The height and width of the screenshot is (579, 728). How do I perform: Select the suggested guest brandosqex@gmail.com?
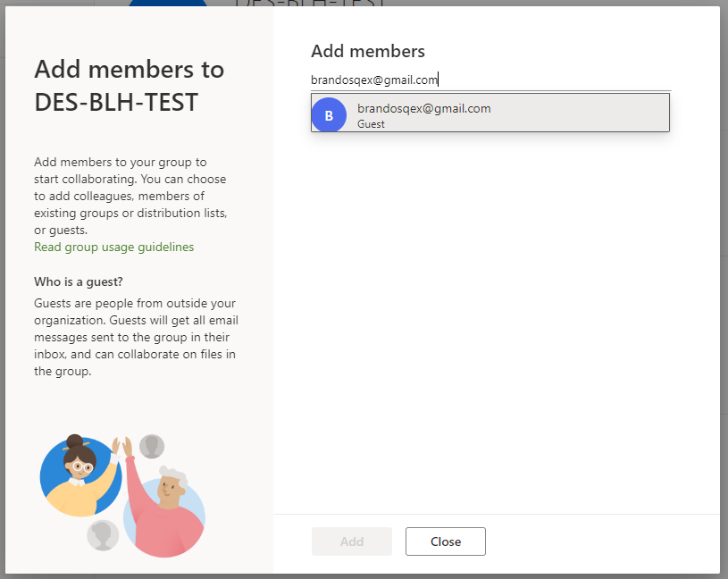[490, 113]
